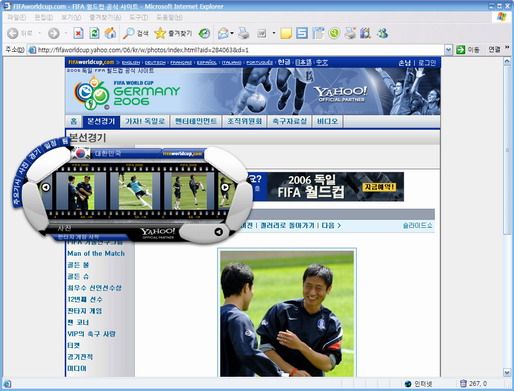Viewport: 514px width, 391px height.
Task: Click the DEUTSCH language link
Action: coord(155,62)
